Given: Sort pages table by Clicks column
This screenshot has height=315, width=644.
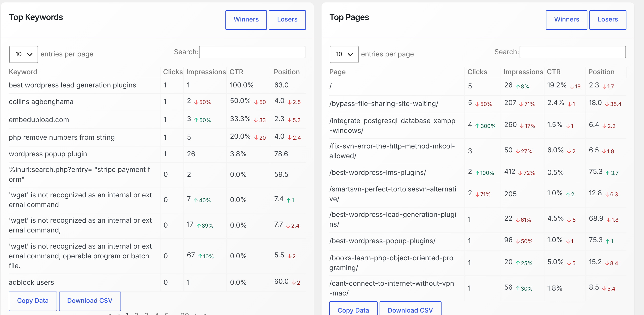Looking at the screenshot, I should (477, 72).
